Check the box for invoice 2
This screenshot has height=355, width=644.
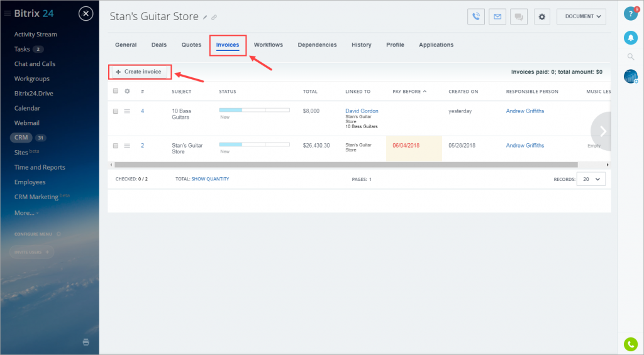click(116, 146)
